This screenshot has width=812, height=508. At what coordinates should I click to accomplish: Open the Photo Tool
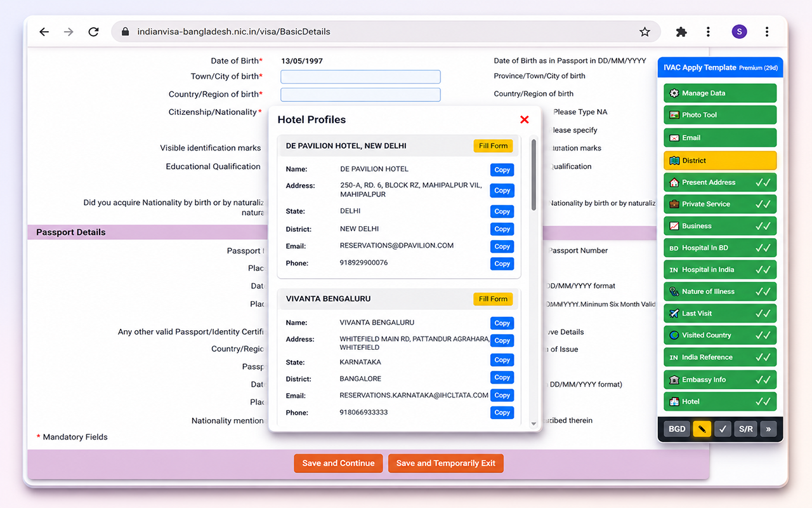point(720,115)
